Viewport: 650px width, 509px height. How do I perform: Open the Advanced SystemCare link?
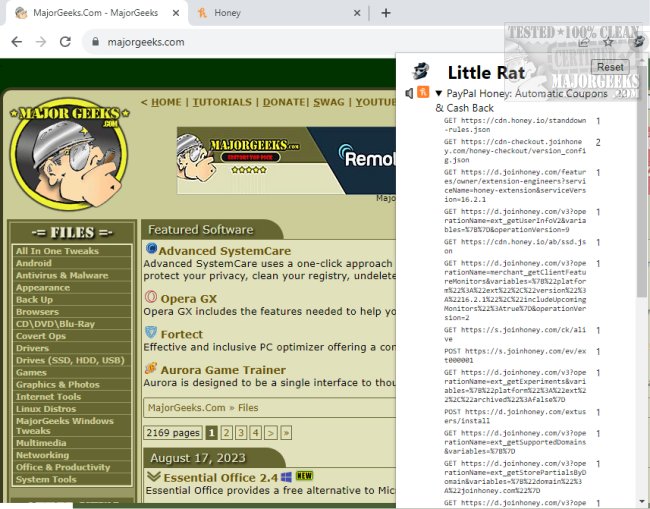[x=225, y=251]
